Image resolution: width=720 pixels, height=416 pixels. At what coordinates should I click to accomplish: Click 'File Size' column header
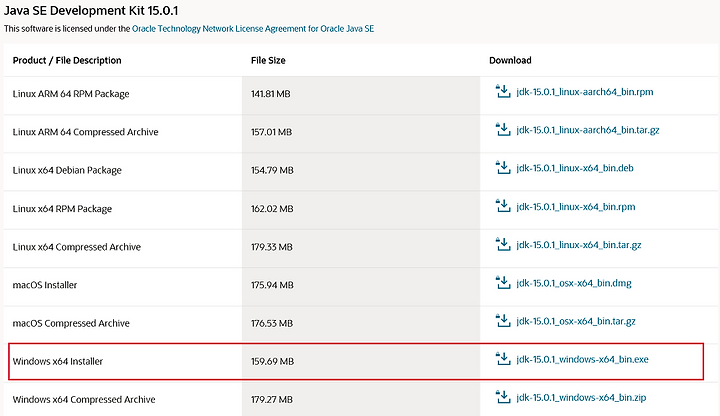268,60
